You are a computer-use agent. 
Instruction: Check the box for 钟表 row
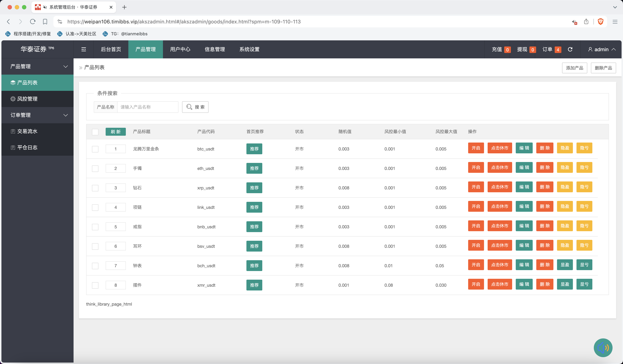click(95, 266)
